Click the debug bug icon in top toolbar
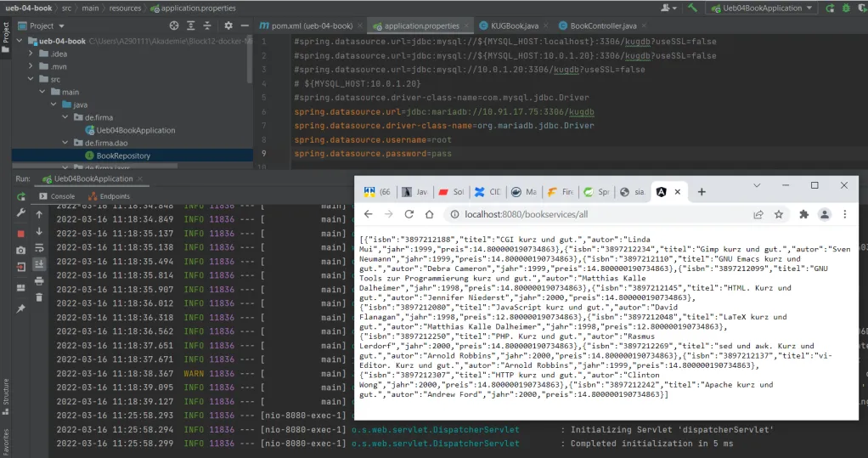868x458 pixels. [x=846, y=8]
